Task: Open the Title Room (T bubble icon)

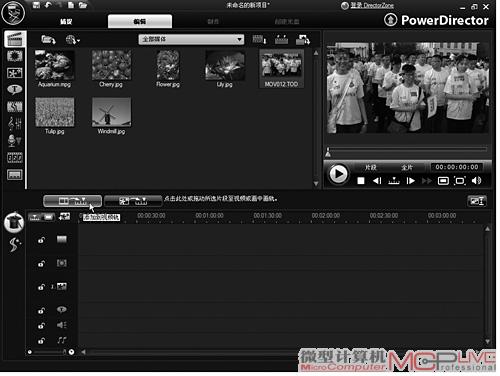Action: coord(15,90)
